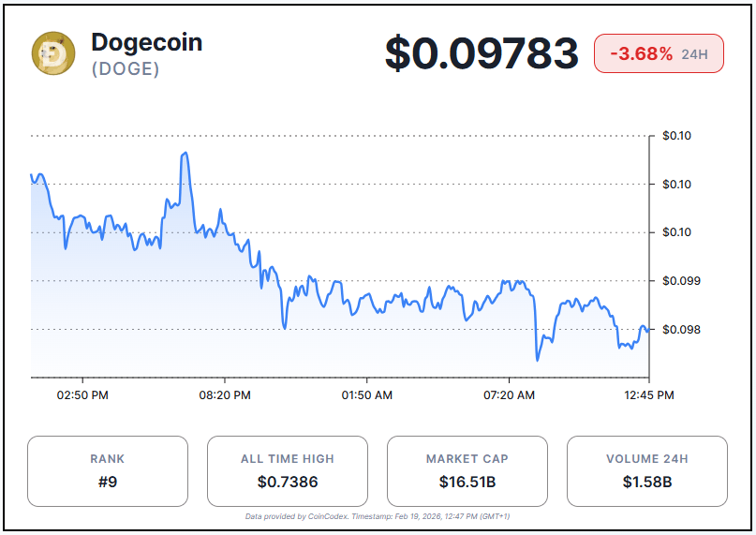Click the lowest dip on the price chart
756x535 pixels.
pyautogui.click(x=538, y=359)
